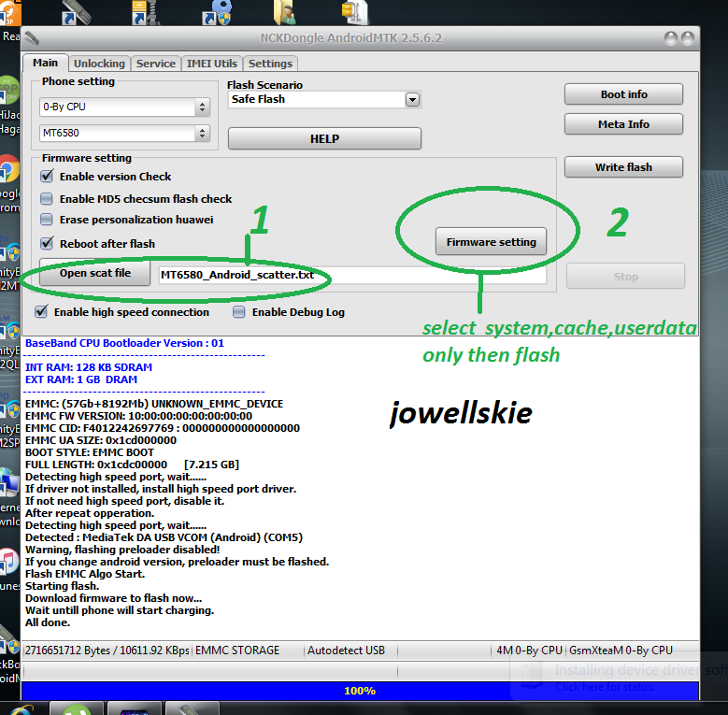Open the Settings tab
The width and height of the screenshot is (728, 715).
click(x=270, y=64)
